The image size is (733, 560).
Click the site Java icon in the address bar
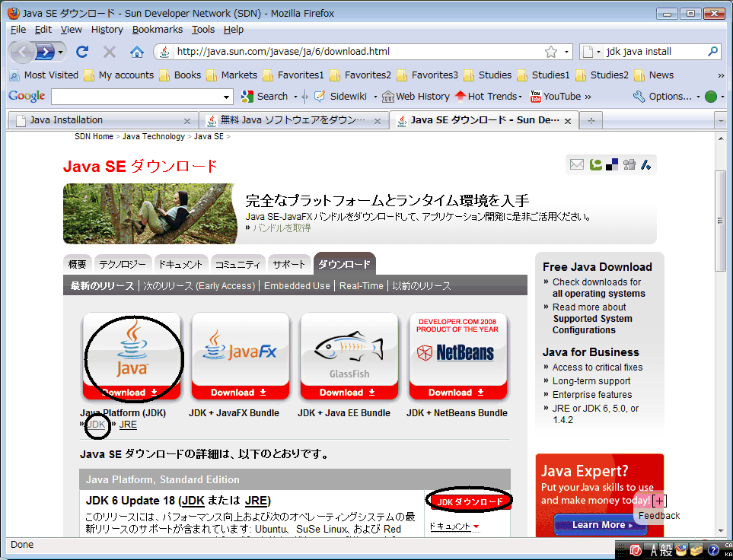pos(164,52)
